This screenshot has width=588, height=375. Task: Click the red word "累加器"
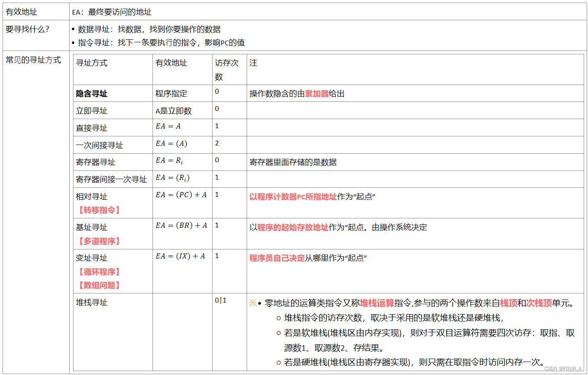coord(317,94)
